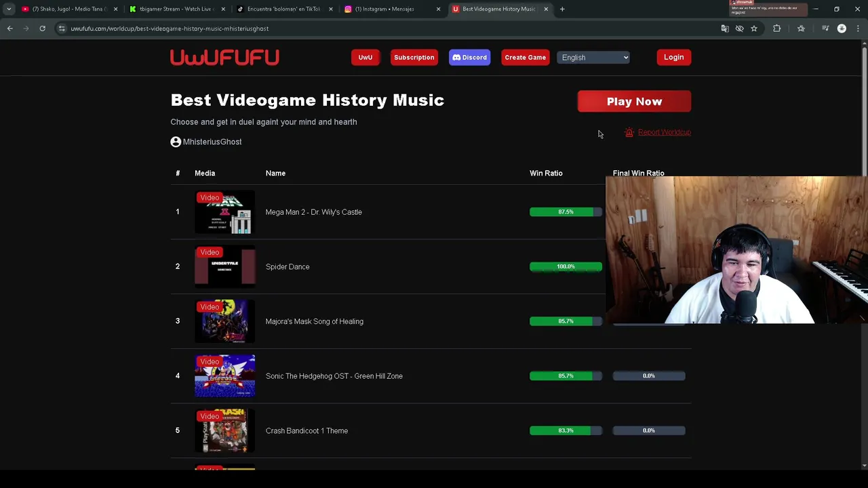The image size is (868, 488).
Task: Close the Instagram Mensajes tab
Action: pos(438,9)
